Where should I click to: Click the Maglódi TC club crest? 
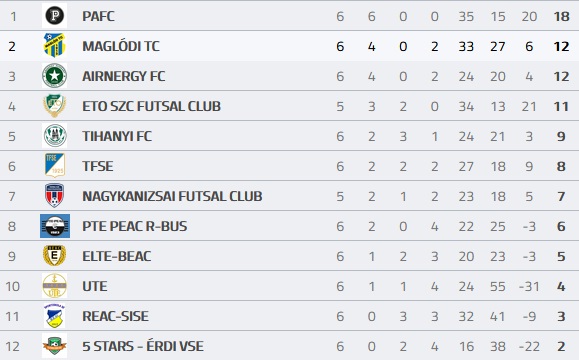pyautogui.click(x=54, y=46)
